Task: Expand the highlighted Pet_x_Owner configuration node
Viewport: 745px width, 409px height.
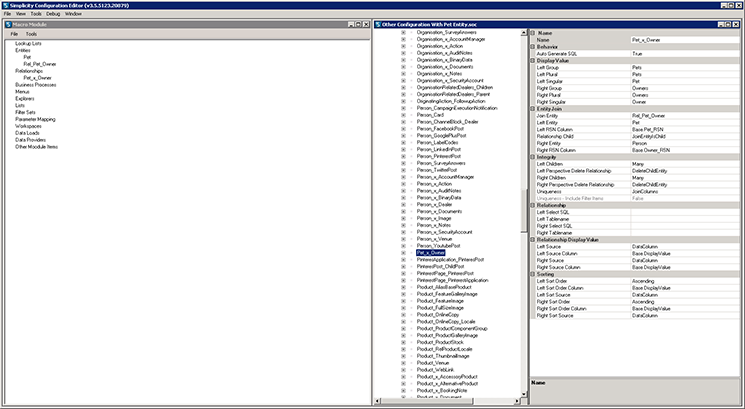Action: click(403, 253)
